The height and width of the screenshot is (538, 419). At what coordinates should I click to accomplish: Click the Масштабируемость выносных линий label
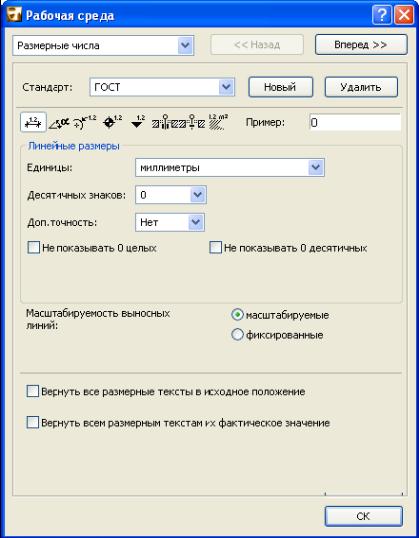coord(98,319)
